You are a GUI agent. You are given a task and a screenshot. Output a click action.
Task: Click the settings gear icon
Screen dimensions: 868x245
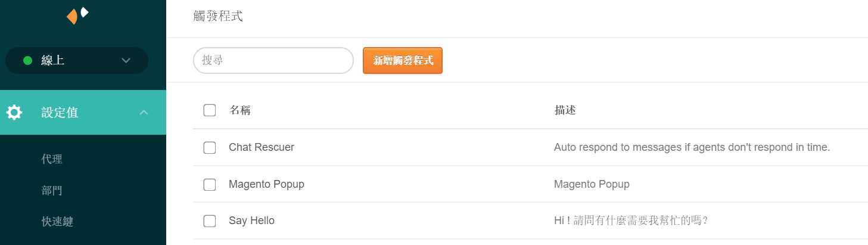pyautogui.click(x=14, y=112)
